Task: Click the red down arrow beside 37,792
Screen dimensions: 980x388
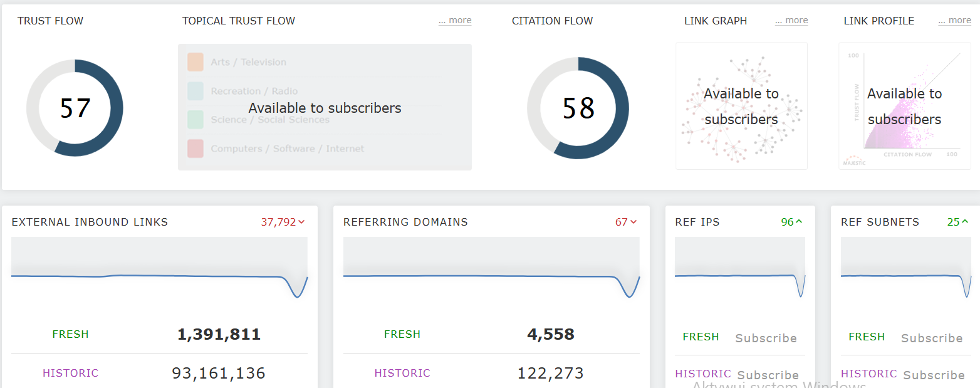Action: tap(301, 222)
